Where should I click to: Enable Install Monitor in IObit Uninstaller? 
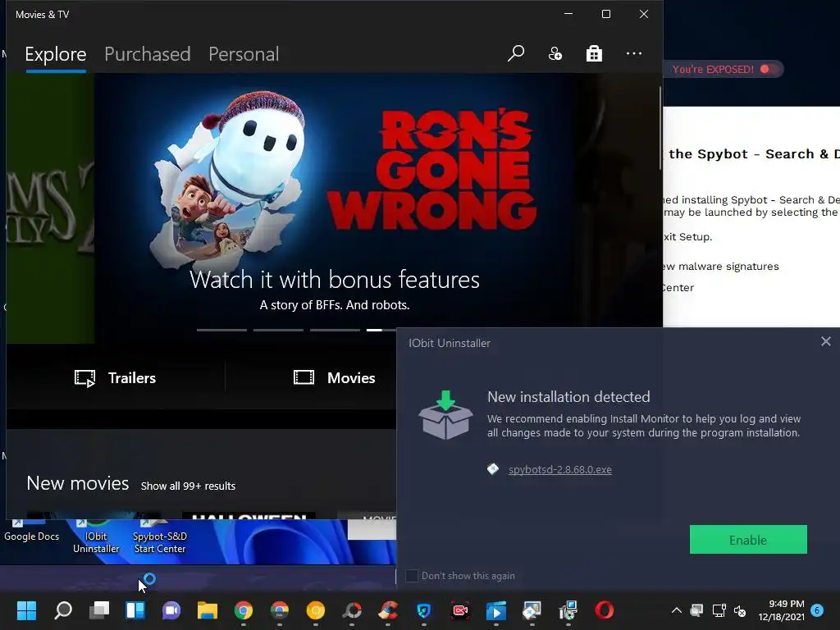point(748,540)
